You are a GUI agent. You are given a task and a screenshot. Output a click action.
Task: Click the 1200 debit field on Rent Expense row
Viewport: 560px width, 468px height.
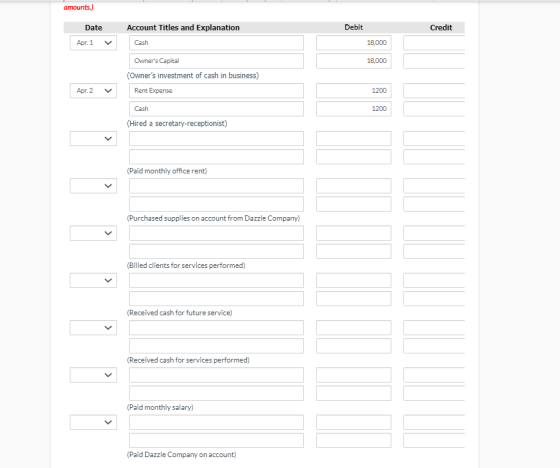(x=354, y=91)
